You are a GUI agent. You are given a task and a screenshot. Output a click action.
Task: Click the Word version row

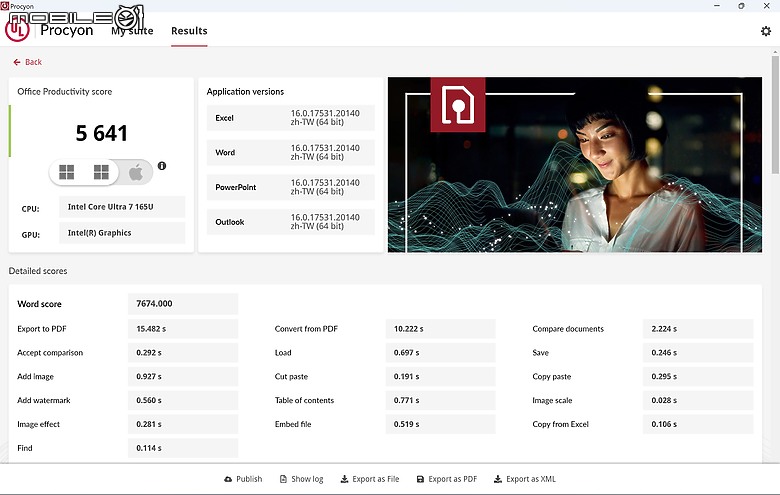(x=291, y=153)
